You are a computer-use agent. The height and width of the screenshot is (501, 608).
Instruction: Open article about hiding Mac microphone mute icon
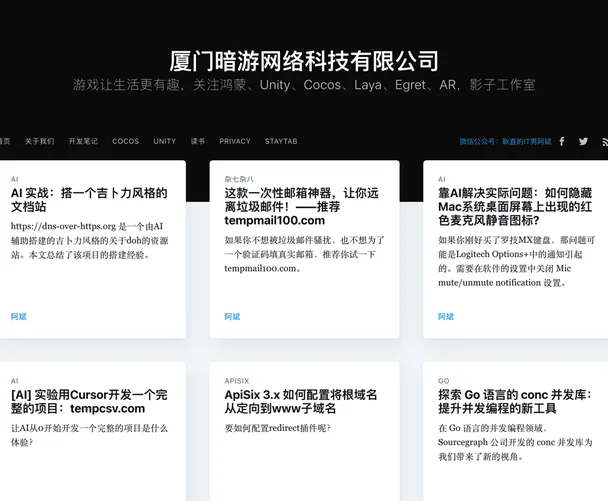point(515,207)
